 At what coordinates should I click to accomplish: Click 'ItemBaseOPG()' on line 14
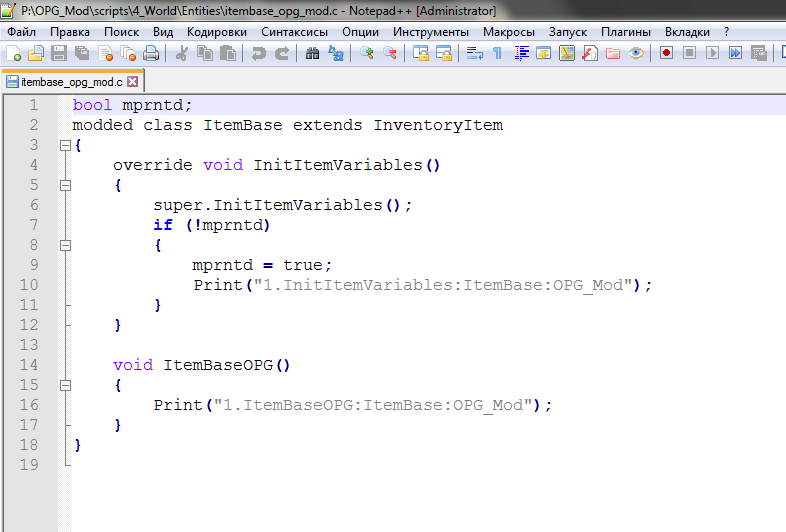227,365
